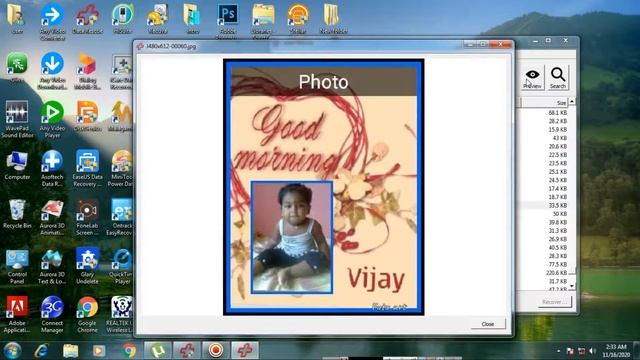
Task: Switch to uTorrent in taskbar
Action: click(158, 351)
